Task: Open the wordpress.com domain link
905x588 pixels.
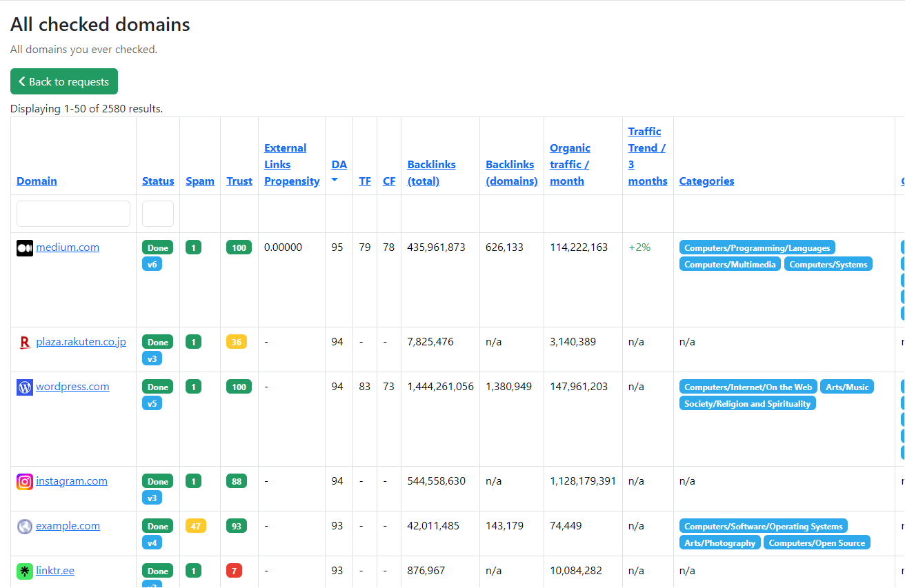Action: pyautogui.click(x=72, y=387)
